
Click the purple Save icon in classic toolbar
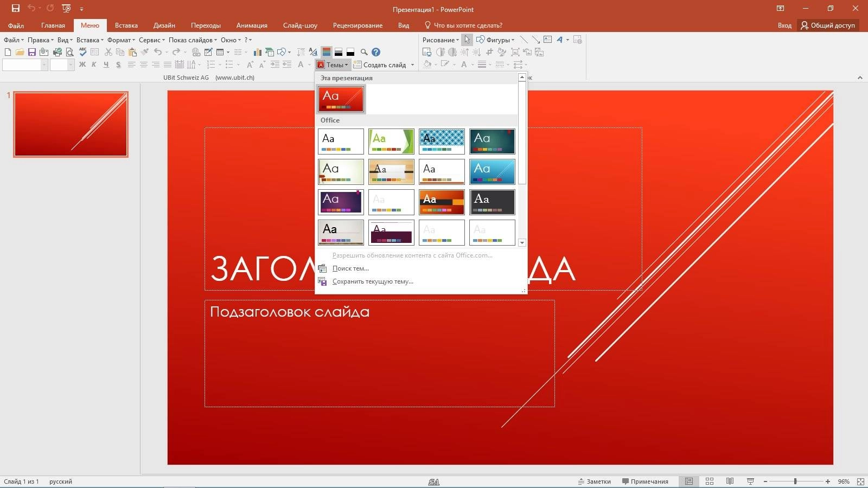point(32,52)
